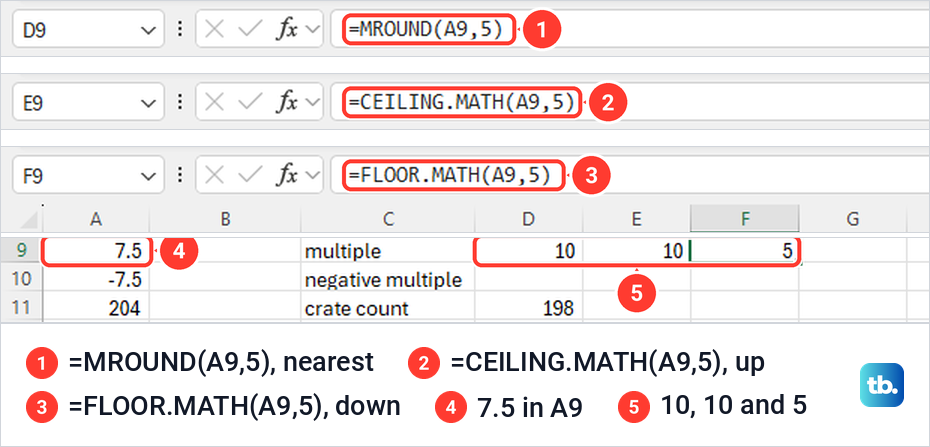Click cell D11 showing 198
Viewport: 930px width, 447px height.
[x=528, y=307]
